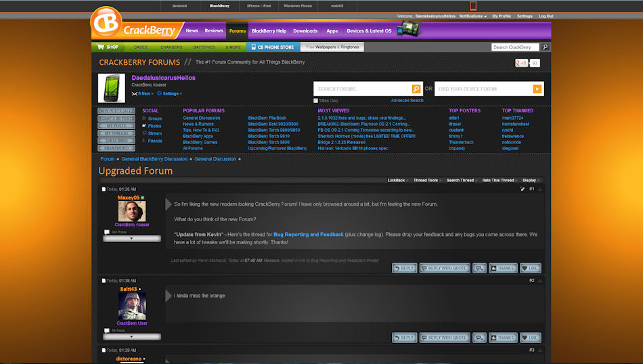Click Like on Balti43's post
The height and width of the screenshot is (364, 643).
click(531, 338)
